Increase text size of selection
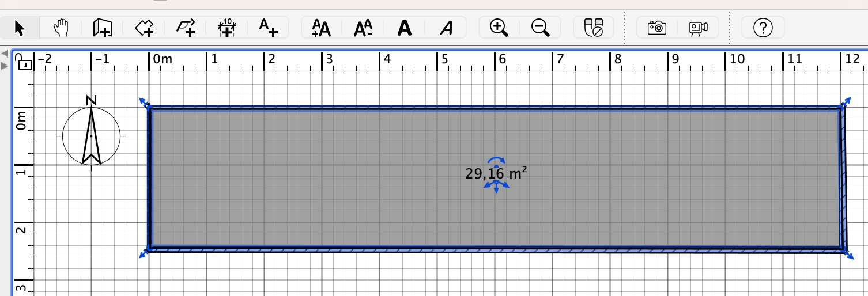 [320, 28]
